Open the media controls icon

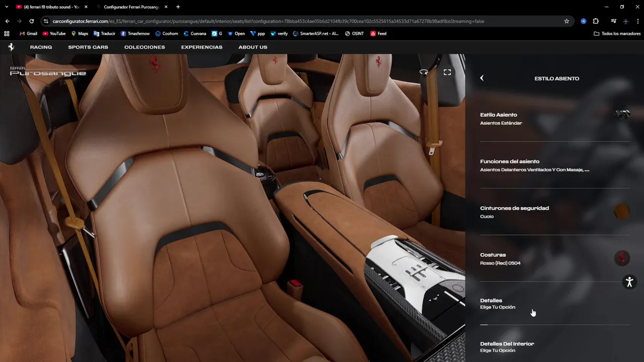pyautogui.click(x=613, y=21)
